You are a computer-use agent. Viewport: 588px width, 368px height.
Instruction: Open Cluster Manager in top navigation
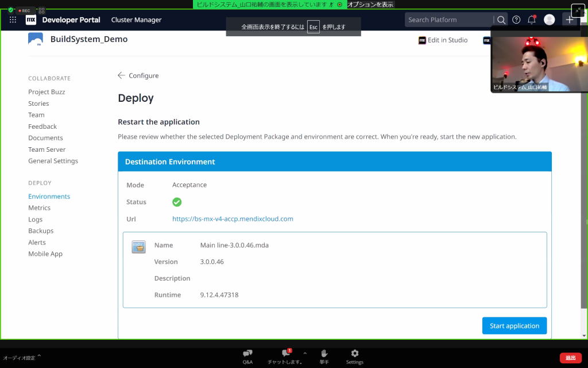tap(136, 20)
